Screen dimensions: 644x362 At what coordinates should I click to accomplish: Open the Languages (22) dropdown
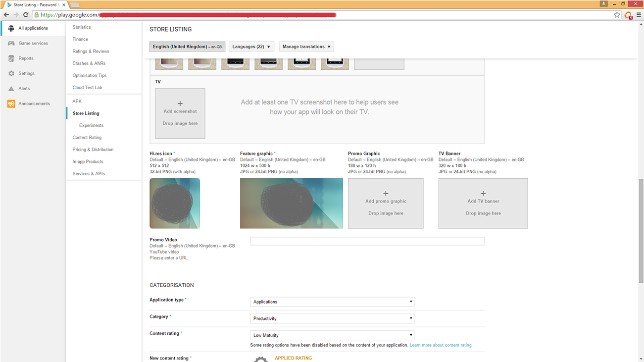251,47
